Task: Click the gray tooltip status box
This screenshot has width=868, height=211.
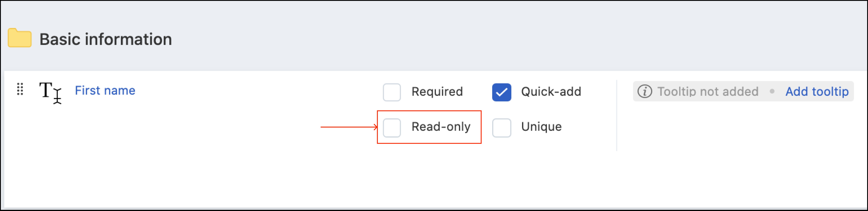Action: pyautogui.click(x=743, y=91)
